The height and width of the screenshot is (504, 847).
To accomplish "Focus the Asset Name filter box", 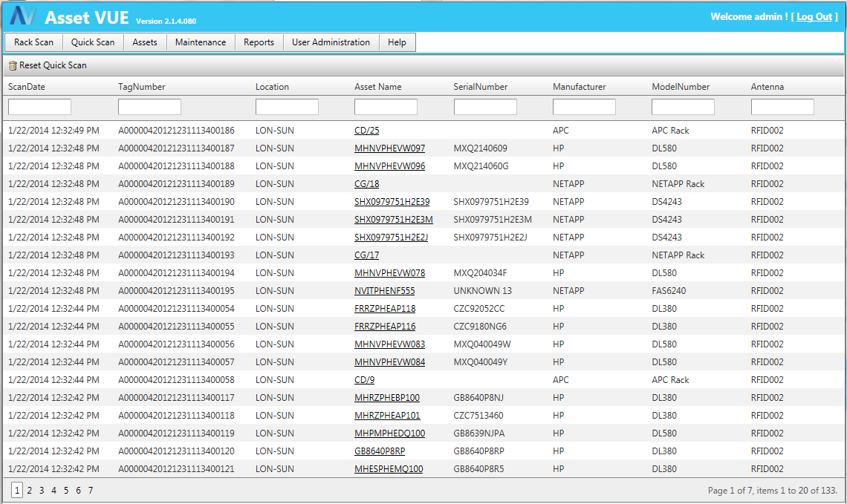I will pyautogui.click(x=386, y=107).
